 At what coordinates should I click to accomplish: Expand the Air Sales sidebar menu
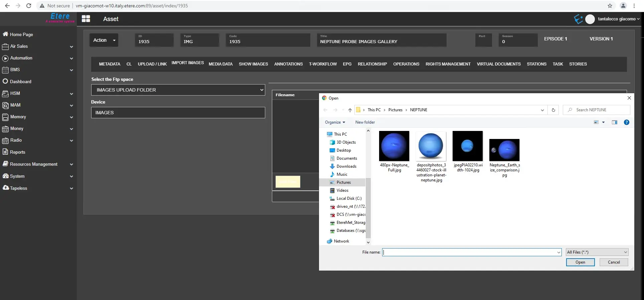(x=71, y=46)
